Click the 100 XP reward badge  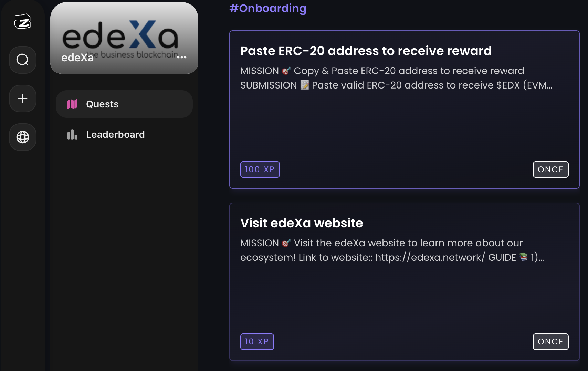pos(260,169)
